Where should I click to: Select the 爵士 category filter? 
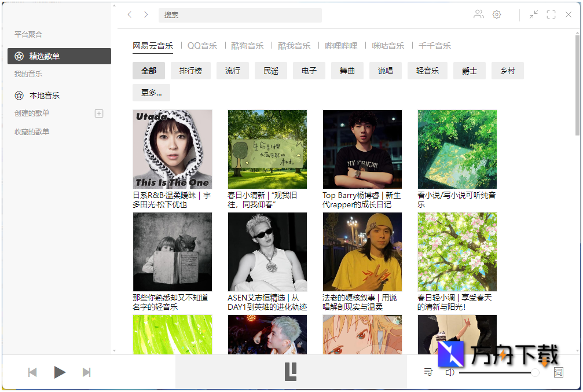pyautogui.click(x=470, y=71)
